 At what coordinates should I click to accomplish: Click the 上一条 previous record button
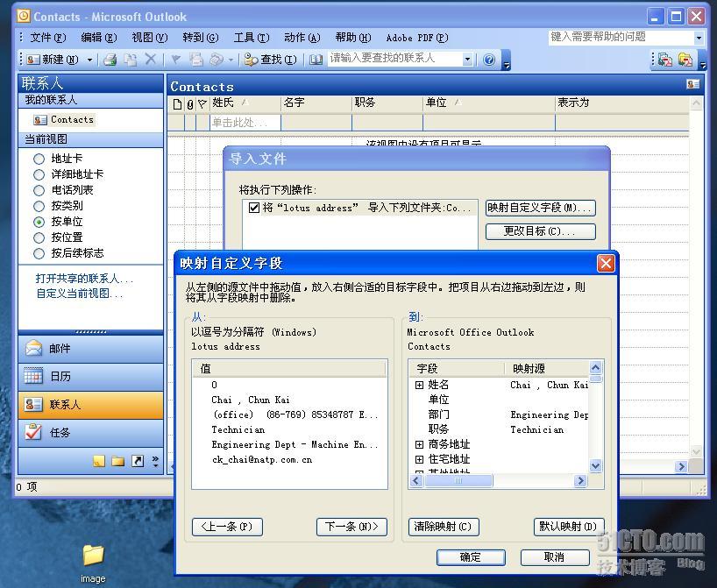[227, 527]
